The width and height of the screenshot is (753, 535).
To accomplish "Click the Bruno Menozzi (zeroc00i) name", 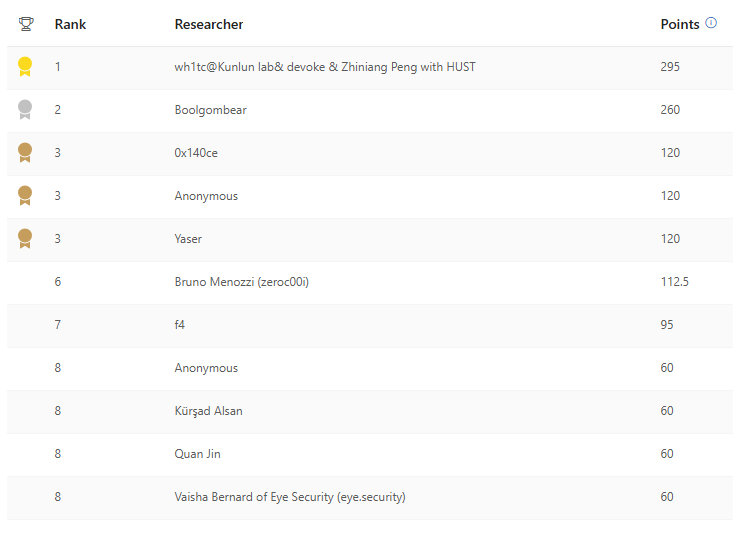I will click(242, 282).
